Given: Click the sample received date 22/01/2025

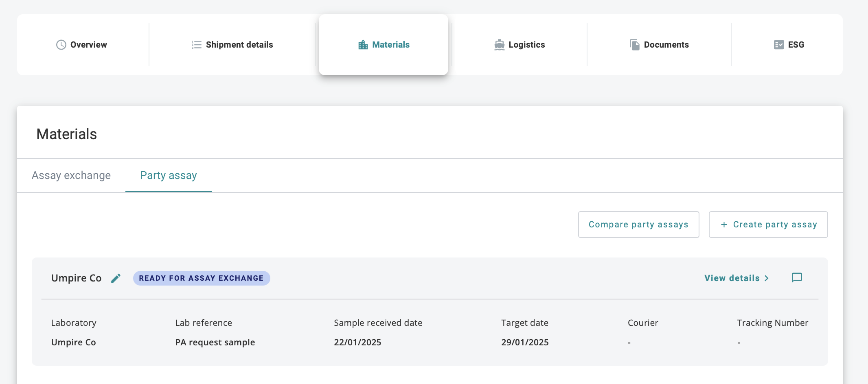Looking at the screenshot, I should tap(357, 343).
